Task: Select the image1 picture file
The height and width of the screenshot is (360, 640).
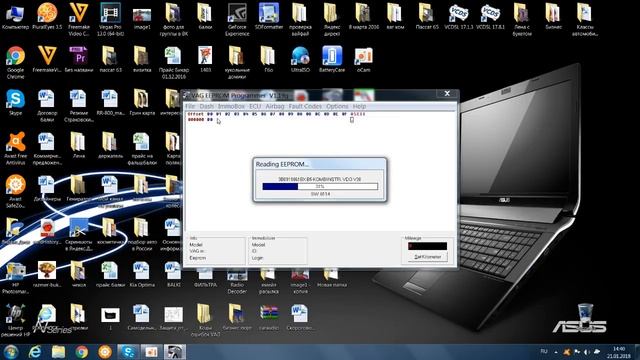Action: (142, 18)
